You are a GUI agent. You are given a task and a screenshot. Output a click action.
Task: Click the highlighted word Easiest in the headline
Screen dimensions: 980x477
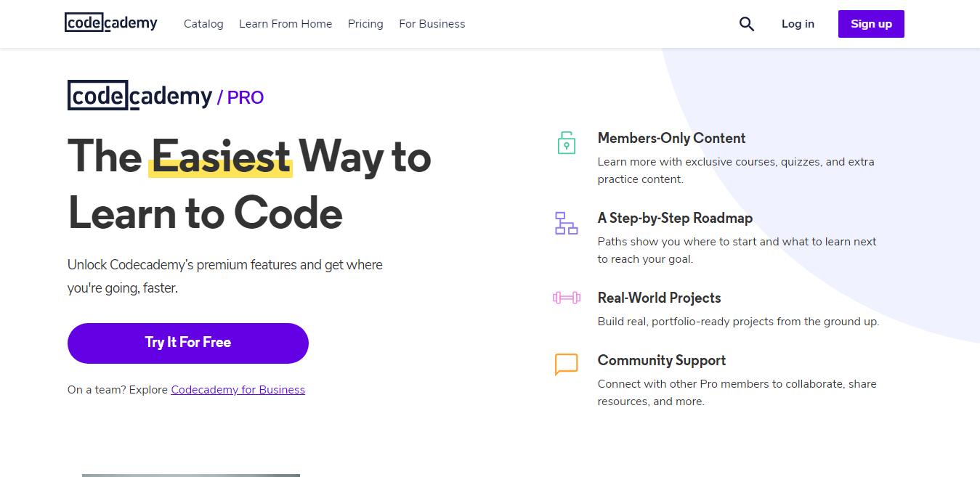click(x=220, y=155)
